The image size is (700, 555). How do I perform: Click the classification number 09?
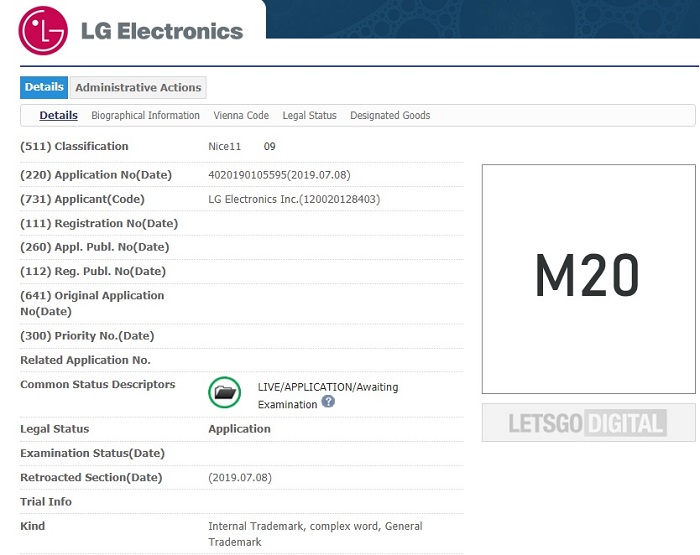(x=270, y=146)
